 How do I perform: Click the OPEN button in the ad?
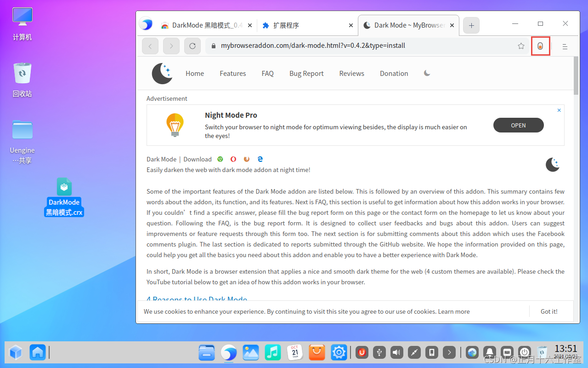pyautogui.click(x=519, y=125)
